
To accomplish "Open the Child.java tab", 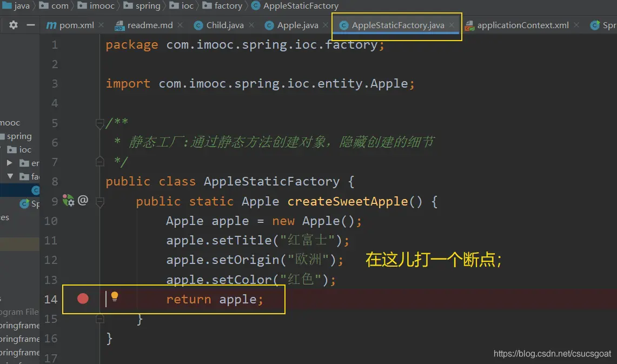I will [x=219, y=25].
